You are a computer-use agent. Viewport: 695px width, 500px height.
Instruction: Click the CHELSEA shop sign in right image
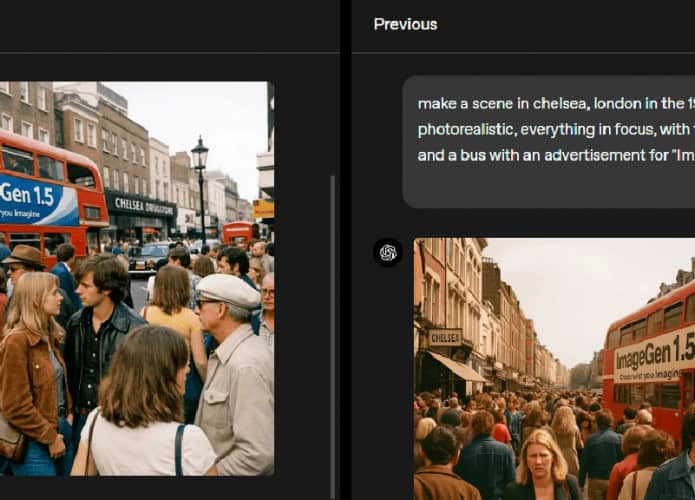pyautogui.click(x=445, y=337)
